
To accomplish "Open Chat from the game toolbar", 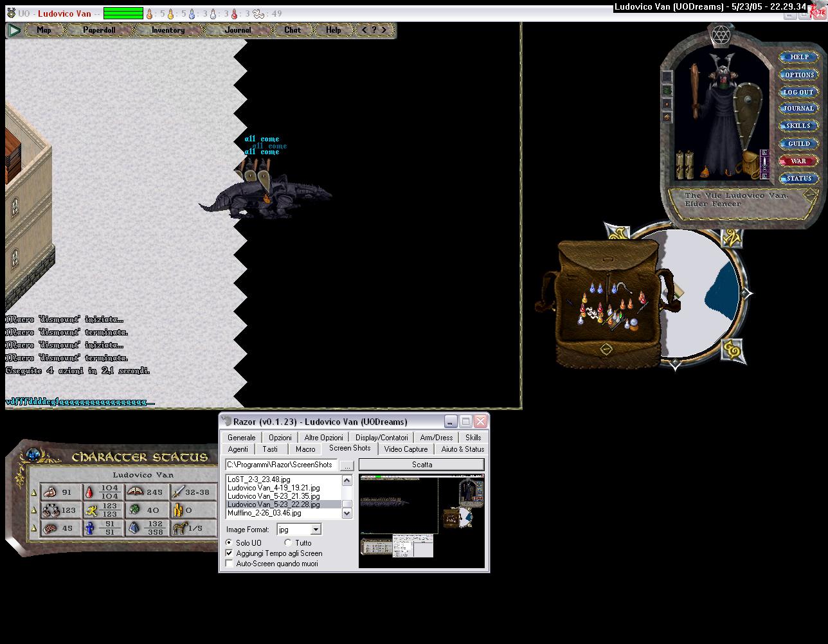I will [292, 30].
